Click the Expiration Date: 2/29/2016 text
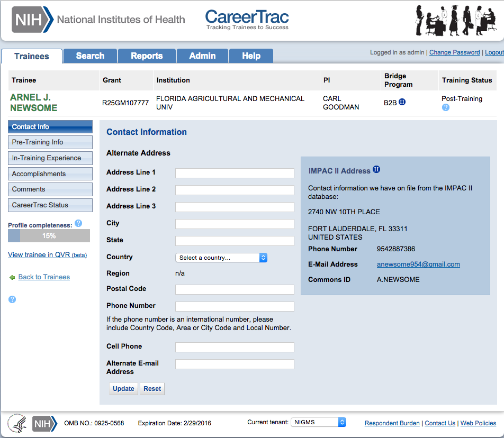The height and width of the screenshot is (438, 504). pyautogui.click(x=175, y=423)
